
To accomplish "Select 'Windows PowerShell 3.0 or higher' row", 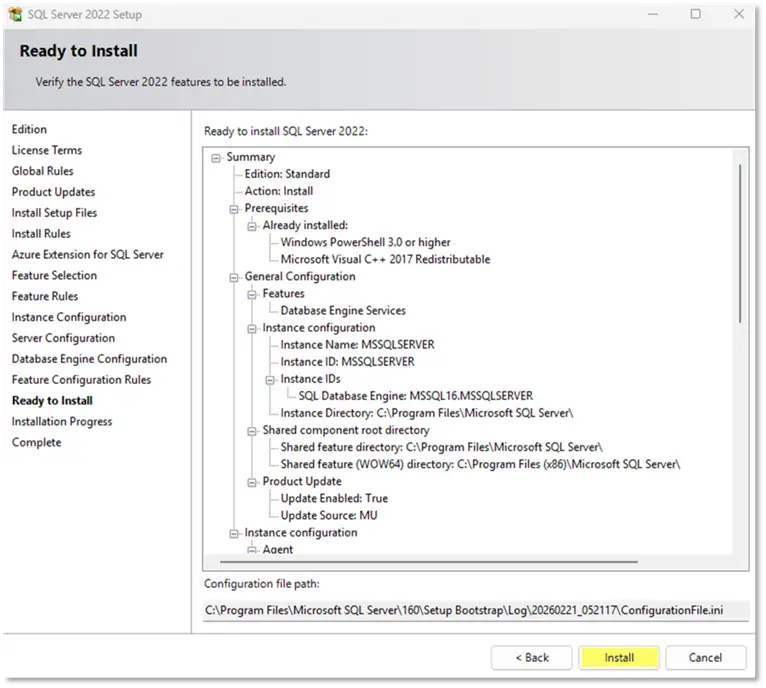I will pos(365,242).
